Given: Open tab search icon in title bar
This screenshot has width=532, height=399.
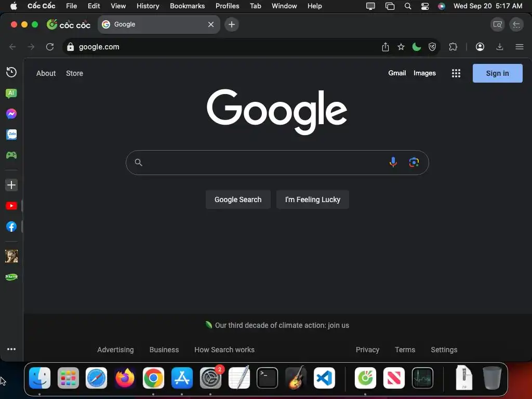Looking at the screenshot, I should click(x=497, y=24).
